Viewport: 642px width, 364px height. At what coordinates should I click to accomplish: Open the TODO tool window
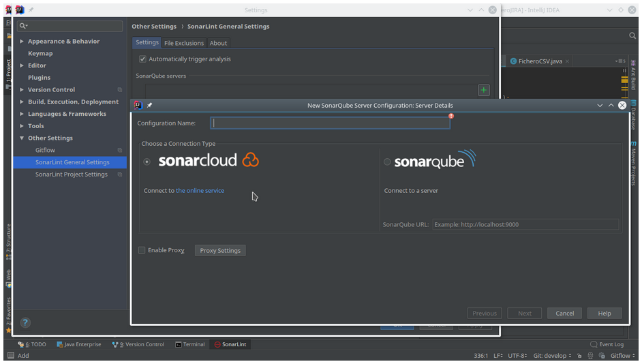32,344
